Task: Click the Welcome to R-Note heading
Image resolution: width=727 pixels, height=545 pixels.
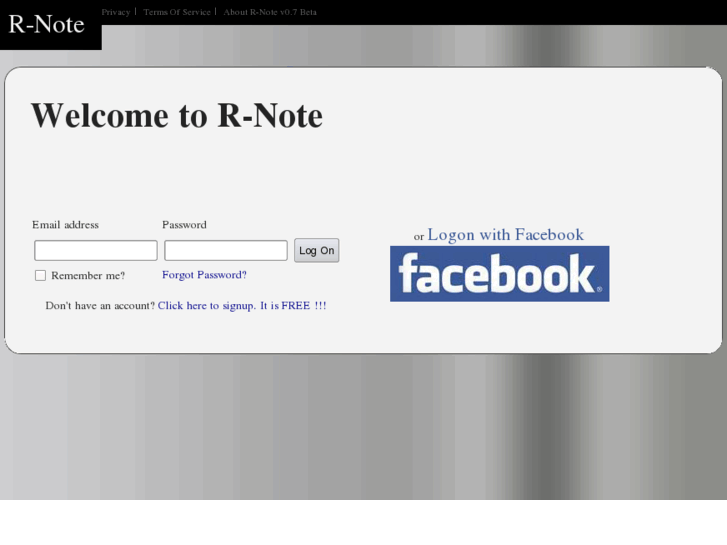Action: pos(177,115)
